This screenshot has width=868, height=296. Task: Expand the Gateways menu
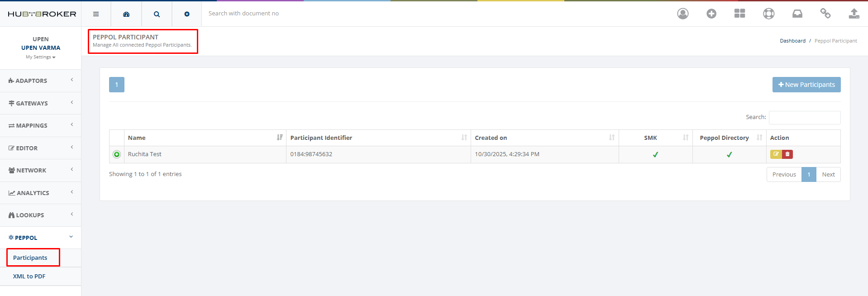(x=41, y=103)
